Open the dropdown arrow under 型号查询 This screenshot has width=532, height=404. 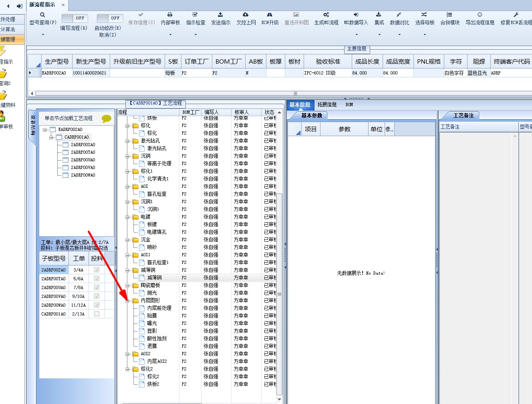[x=43, y=34]
